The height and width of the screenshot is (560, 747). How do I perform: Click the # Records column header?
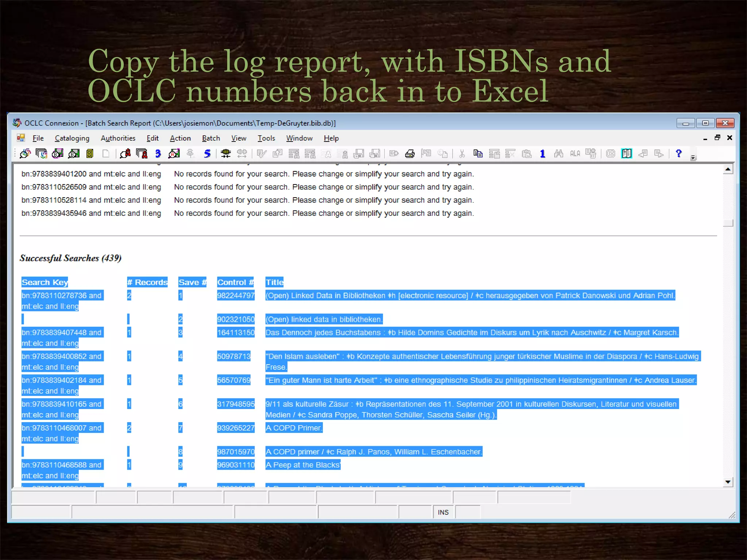pyautogui.click(x=147, y=282)
